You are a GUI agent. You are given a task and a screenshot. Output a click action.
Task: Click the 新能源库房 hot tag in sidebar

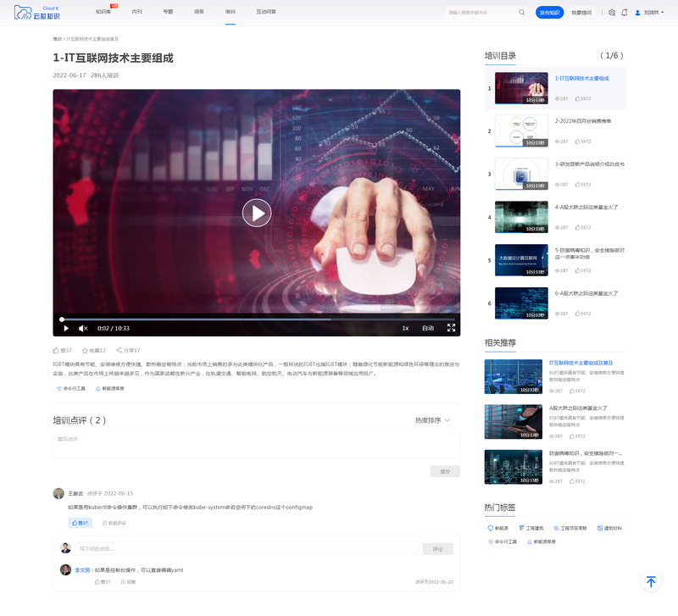click(542, 541)
